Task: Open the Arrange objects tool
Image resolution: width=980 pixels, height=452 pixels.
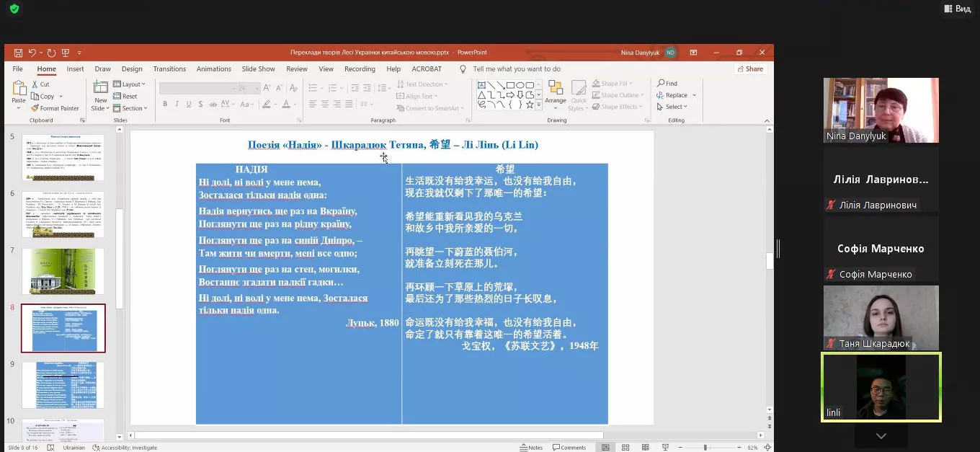Action: coord(556,92)
